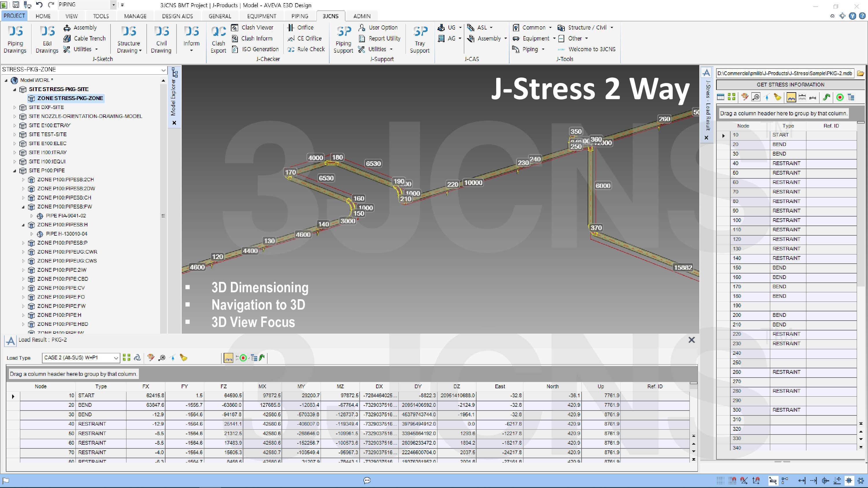
Task: Click Welcome to 3JCNS link
Action: (587, 49)
